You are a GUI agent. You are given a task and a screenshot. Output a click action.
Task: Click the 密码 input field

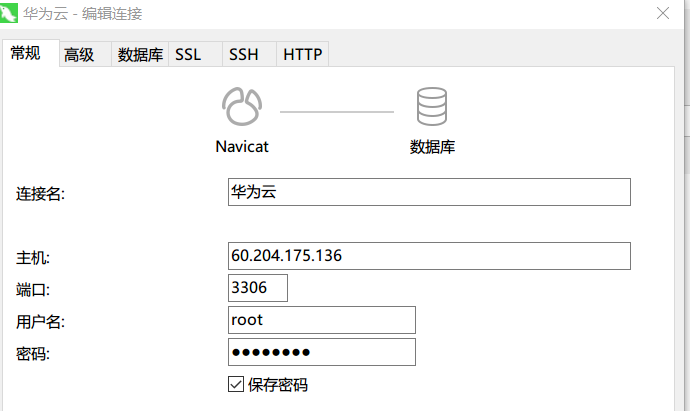322,352
